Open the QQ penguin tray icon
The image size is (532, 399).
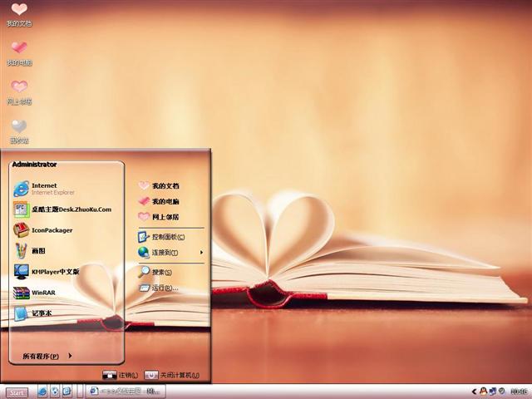point(483,392)
